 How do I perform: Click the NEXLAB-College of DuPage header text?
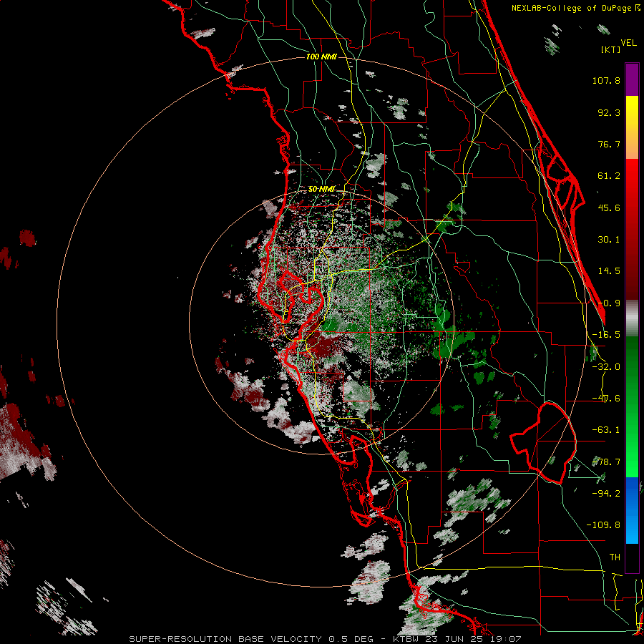pos(576,8)
